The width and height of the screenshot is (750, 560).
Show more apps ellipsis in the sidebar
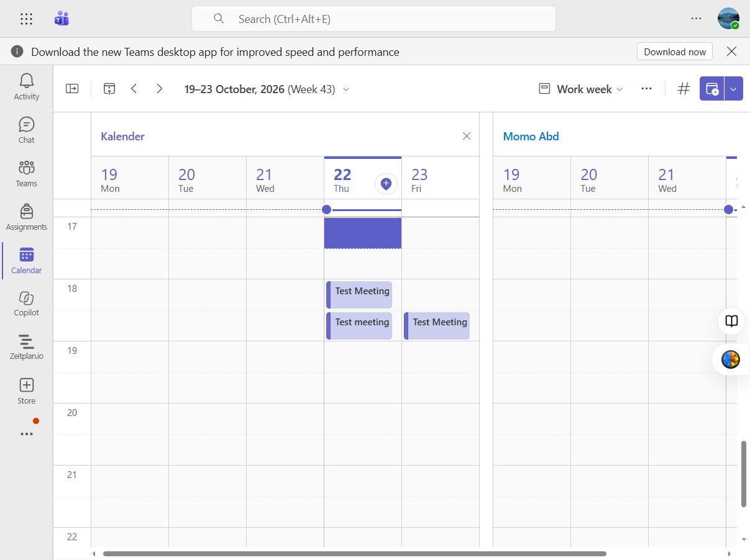(26, 434)
